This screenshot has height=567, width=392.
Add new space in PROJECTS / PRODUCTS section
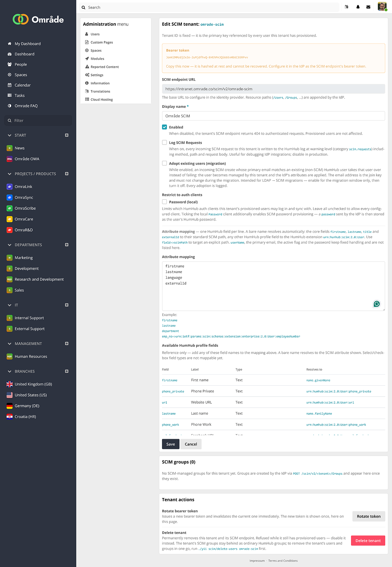pyautogui.click(x=67, y=174)
